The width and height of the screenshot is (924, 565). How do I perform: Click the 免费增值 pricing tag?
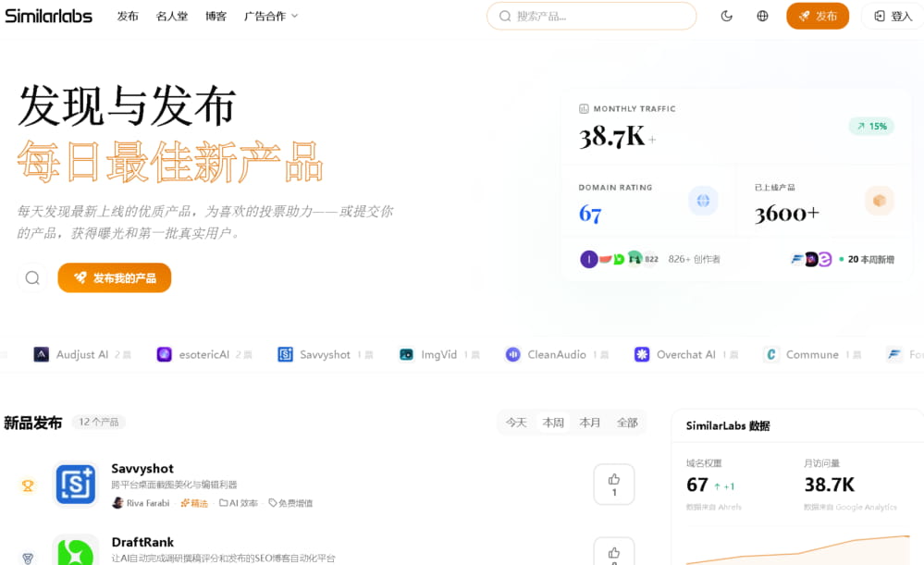[290, 502]
